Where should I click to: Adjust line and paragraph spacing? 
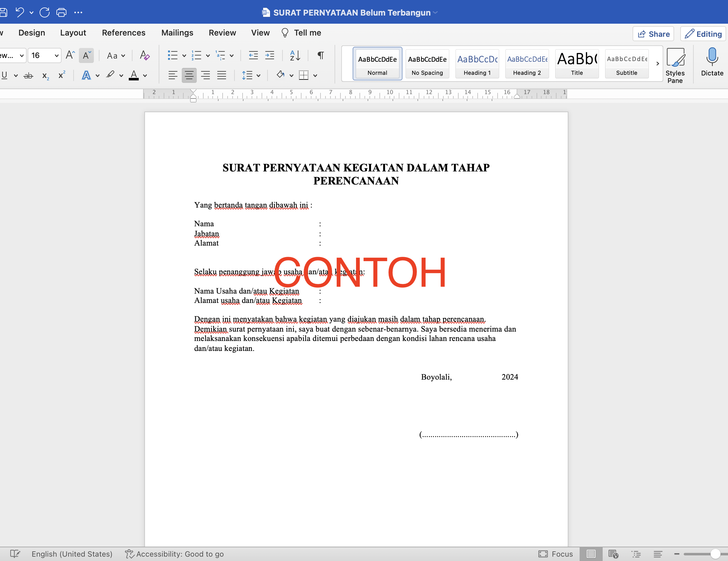[247, 75]
